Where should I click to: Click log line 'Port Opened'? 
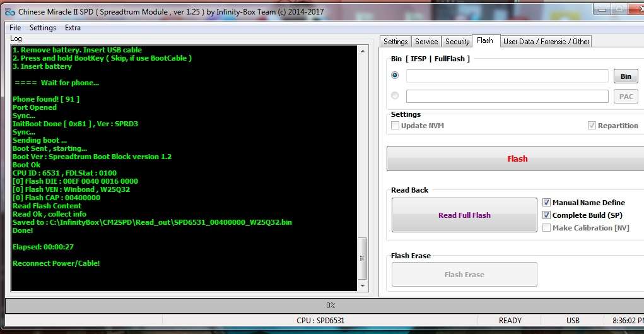(35, 107)
